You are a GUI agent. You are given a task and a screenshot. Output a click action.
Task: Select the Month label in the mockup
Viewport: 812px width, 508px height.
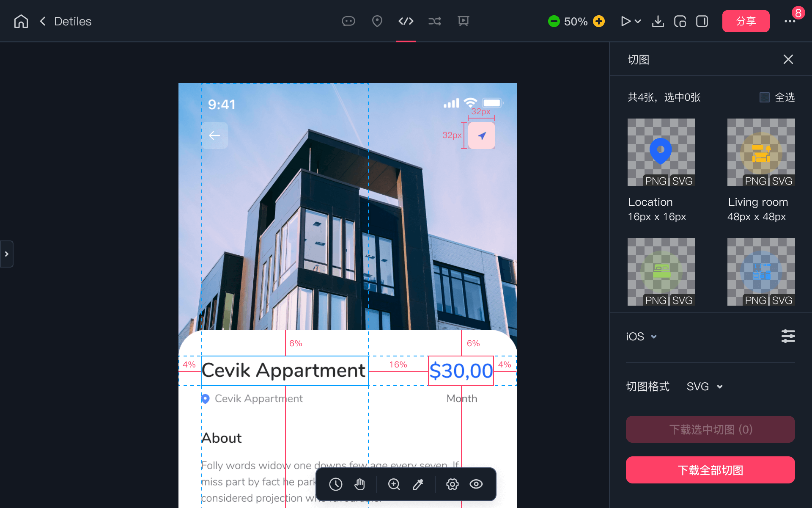(462, 399)
